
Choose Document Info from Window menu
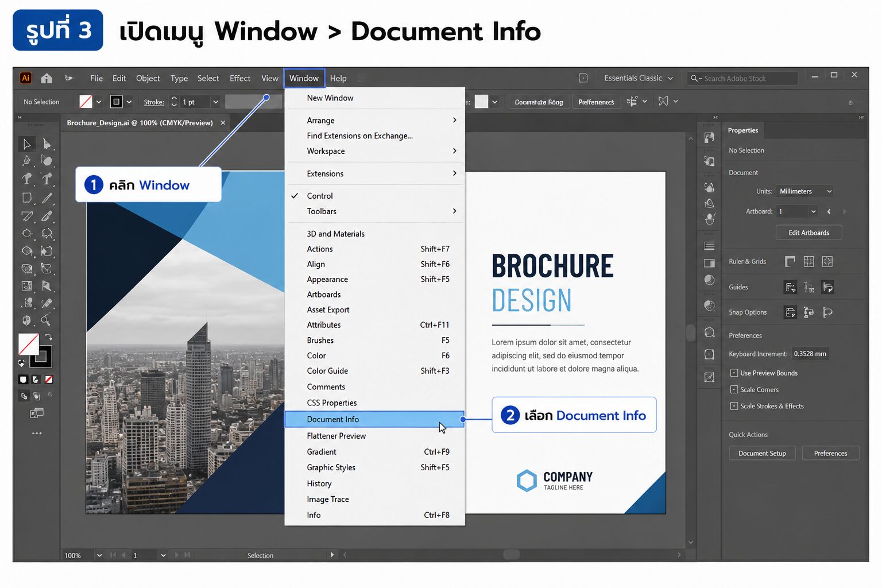tap(374, 419)
